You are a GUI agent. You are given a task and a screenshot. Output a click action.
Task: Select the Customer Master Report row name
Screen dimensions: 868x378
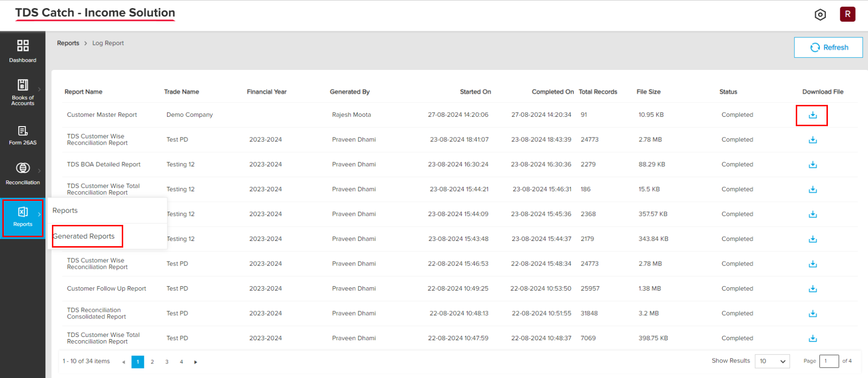click(102, 115)
